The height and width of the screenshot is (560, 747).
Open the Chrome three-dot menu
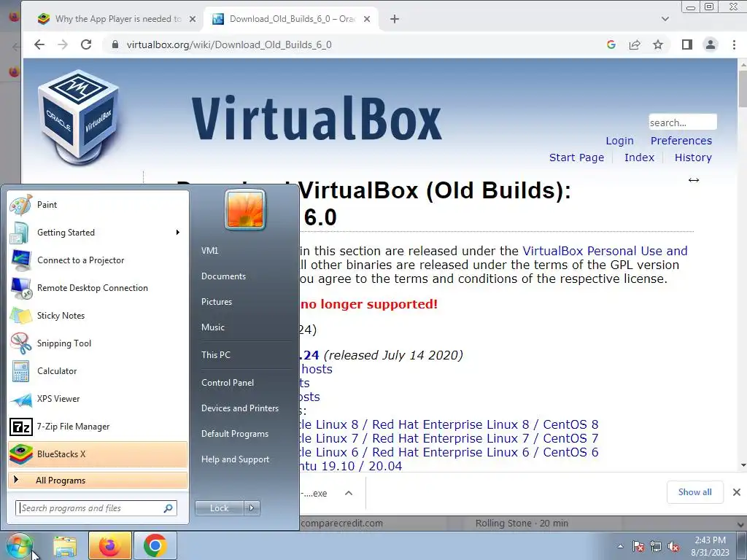[x=734, y=44]
